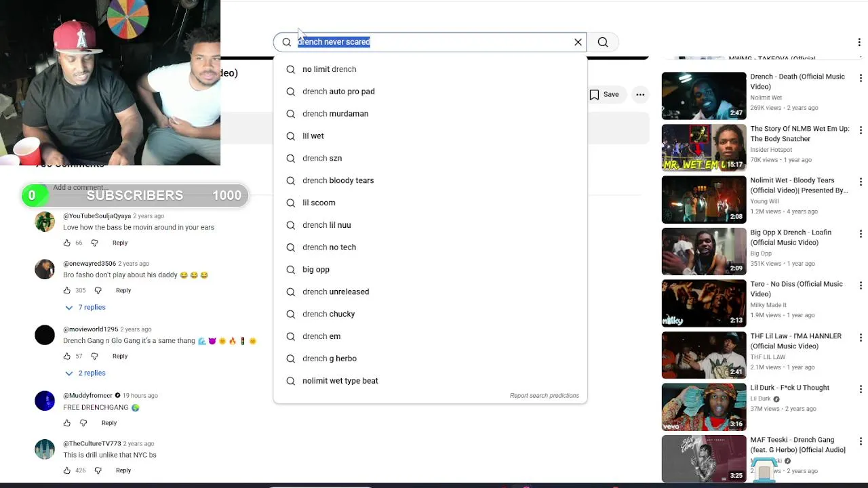Dislike the comment by @onewayred3506
Screen dimensions: 868x488
pos(98,290)
